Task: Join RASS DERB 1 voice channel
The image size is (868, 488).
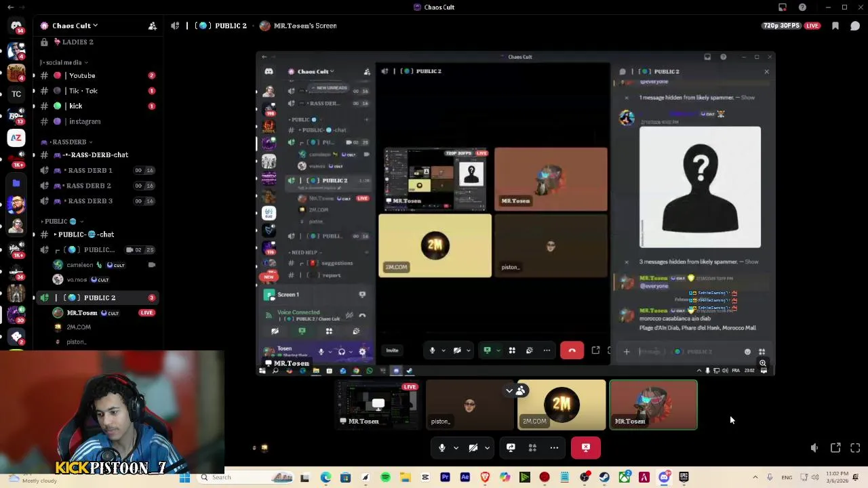Action: coord(97,170)
